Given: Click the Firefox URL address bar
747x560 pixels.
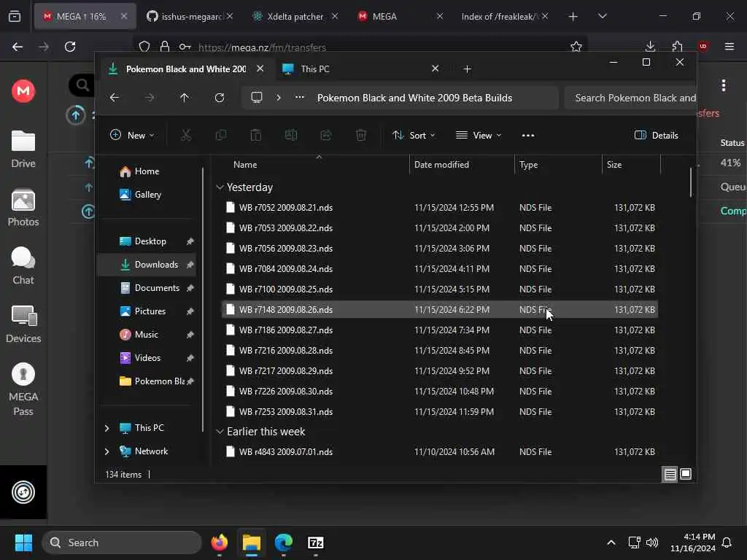Looking at the screenshot, I should (x=362, y=47).
